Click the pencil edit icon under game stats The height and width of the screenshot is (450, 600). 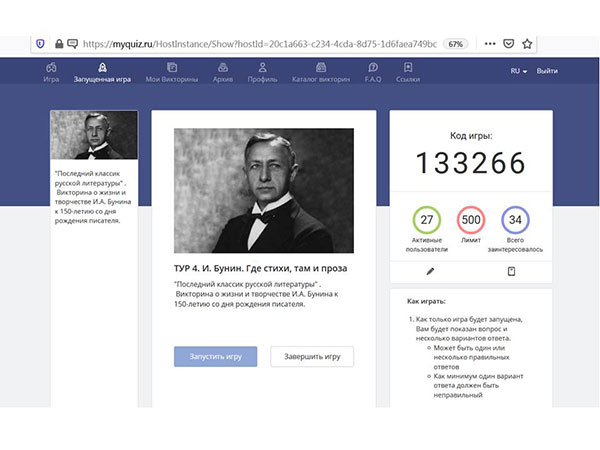(430, 271)
